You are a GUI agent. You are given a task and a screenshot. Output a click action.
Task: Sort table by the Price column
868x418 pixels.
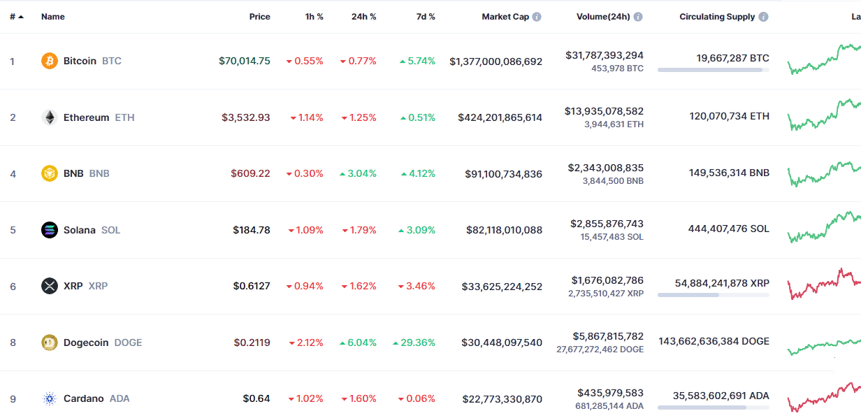coord(260,17)
